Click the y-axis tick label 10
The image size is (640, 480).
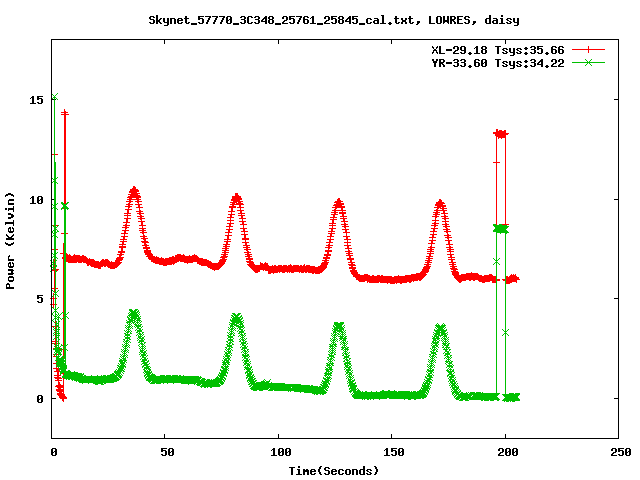coord(36,200)
